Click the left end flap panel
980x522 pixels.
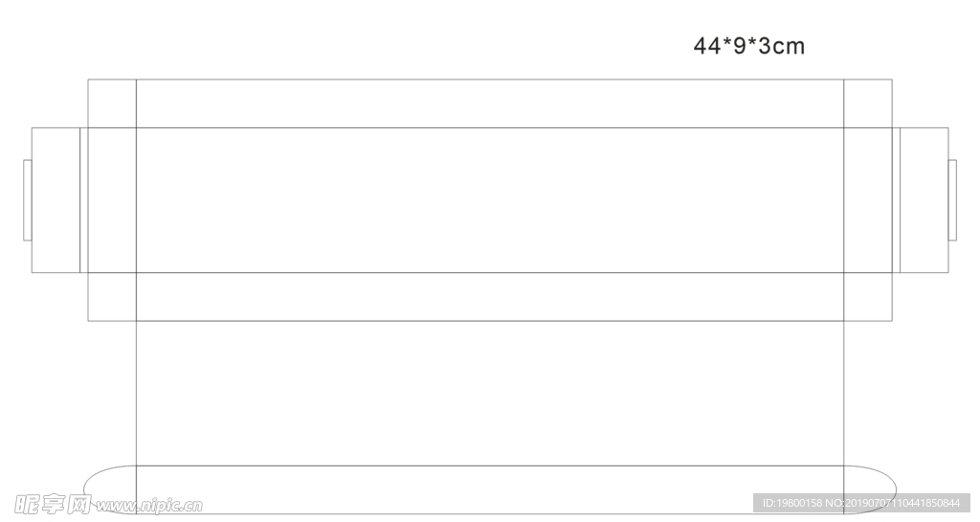pyautogui.click(x=56, y=200)
